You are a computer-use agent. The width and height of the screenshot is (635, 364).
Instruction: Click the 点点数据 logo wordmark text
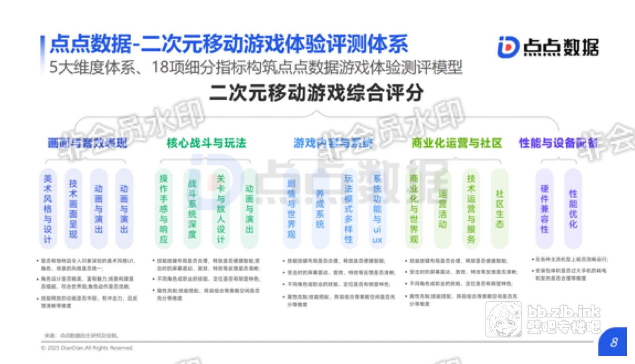click(x=561, y=48)
